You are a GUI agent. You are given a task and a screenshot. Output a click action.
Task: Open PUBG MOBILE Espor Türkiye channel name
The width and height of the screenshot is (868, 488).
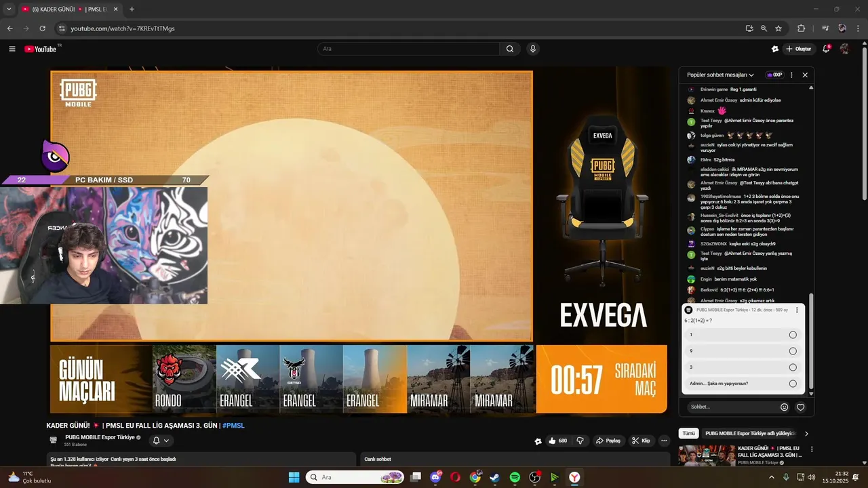tap(100, 437)
